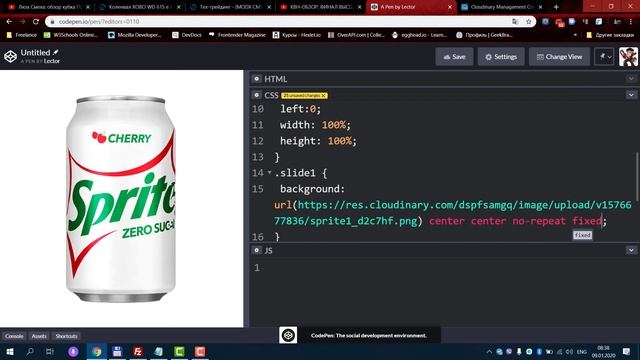The width and height of the screenshot is (640, 360).
Task: Open the Windows Start menu
Action: pos(10,351)
